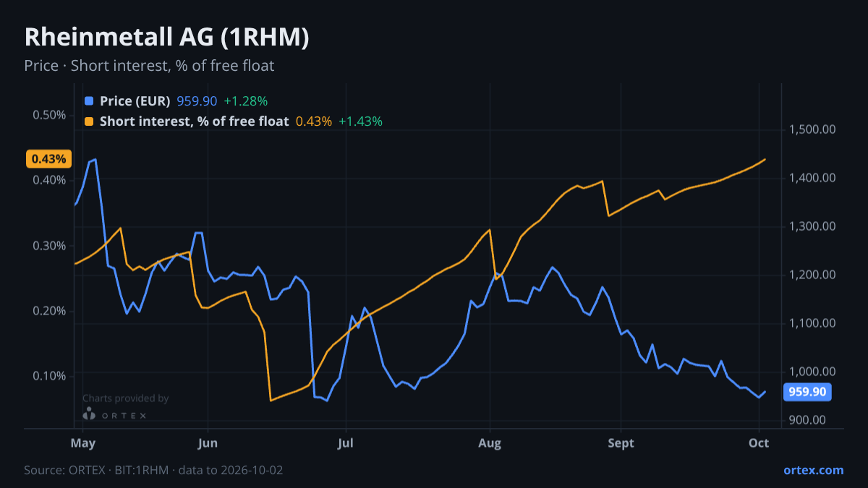The height and width of the screenshot is (488, 868).
Task: Select the Price (EUR) legend label
Action: click(x=135, y=101)
